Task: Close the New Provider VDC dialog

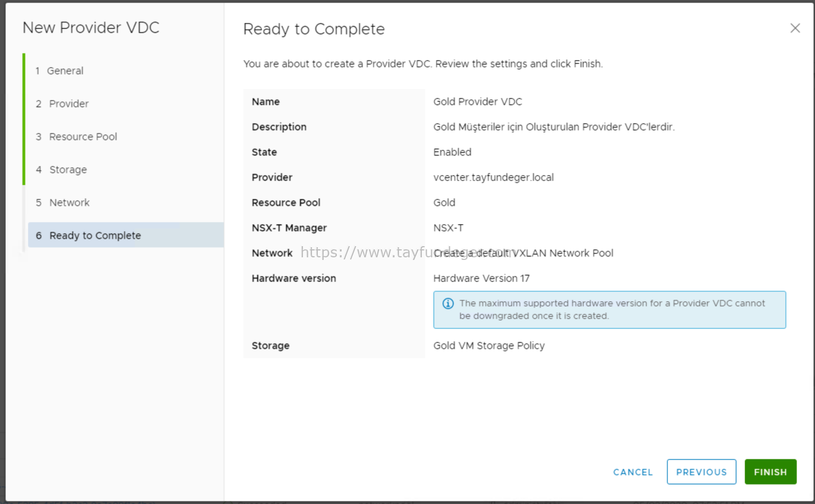Action: [795, 28]
